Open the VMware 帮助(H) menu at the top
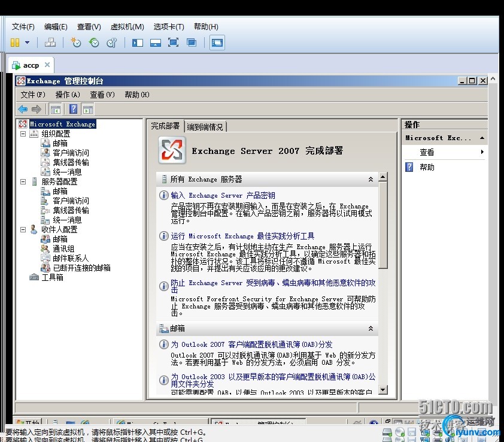Viewport: 504px width, 442px height. (206, 27)
